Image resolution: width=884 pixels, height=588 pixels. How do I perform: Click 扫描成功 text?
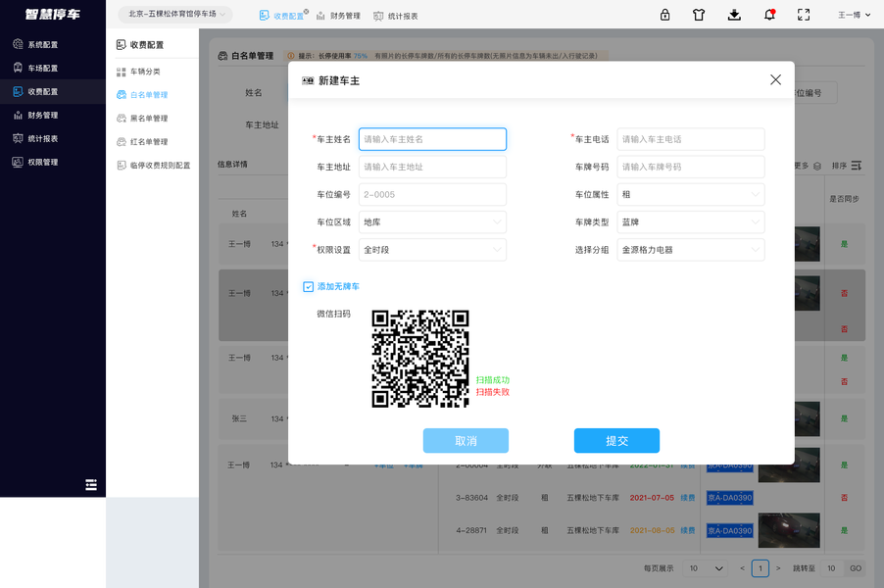[x=493, y=380]
